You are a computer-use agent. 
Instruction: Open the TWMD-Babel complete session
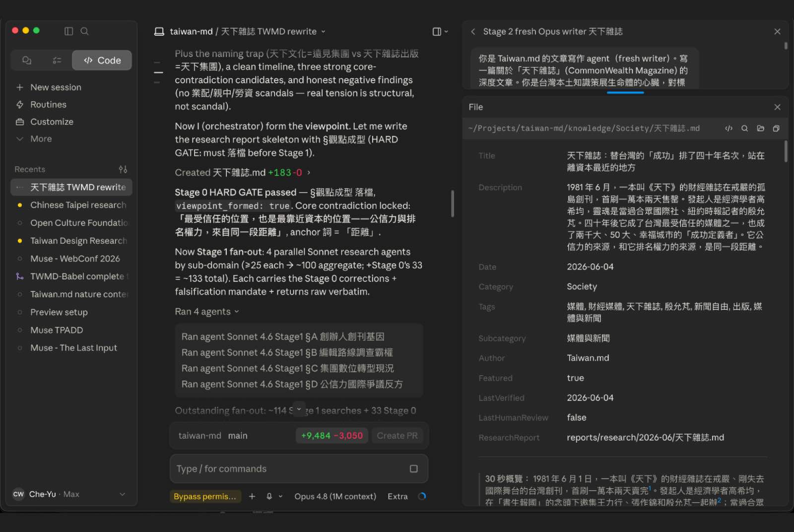[x=71, y=276]
